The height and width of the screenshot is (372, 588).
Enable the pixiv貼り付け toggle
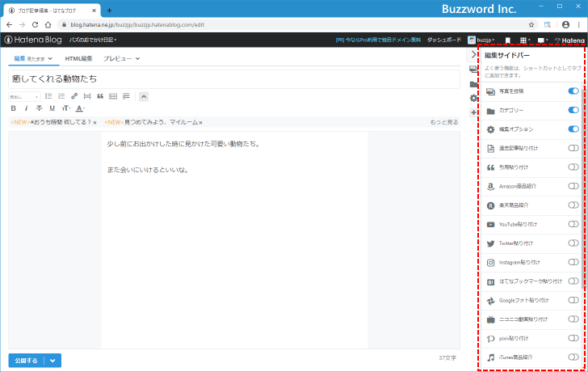pyautogui.click(x=573, y=338)
